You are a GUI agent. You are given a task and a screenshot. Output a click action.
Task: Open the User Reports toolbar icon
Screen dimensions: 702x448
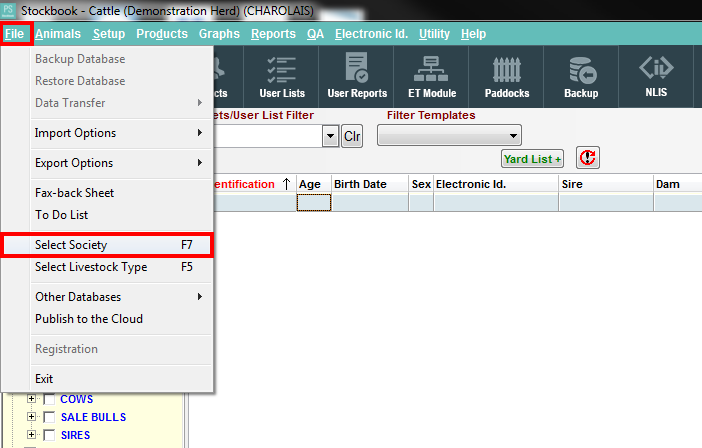coord(357,77)
